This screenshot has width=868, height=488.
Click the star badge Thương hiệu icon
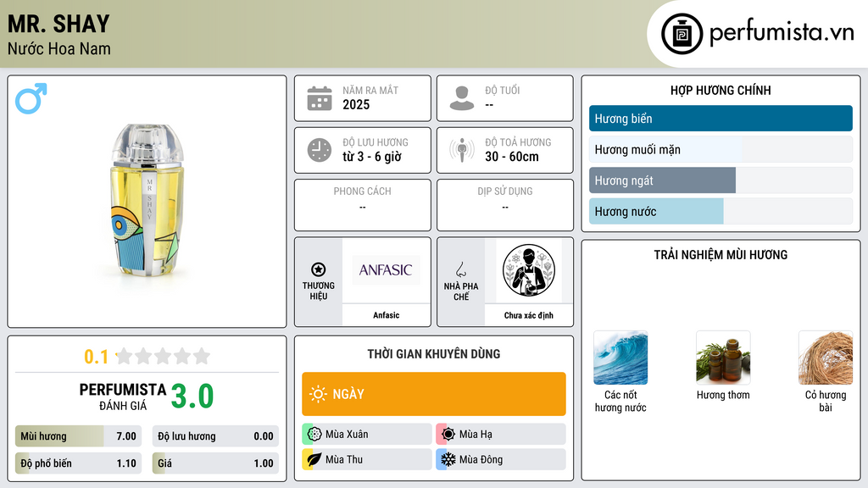319,269
